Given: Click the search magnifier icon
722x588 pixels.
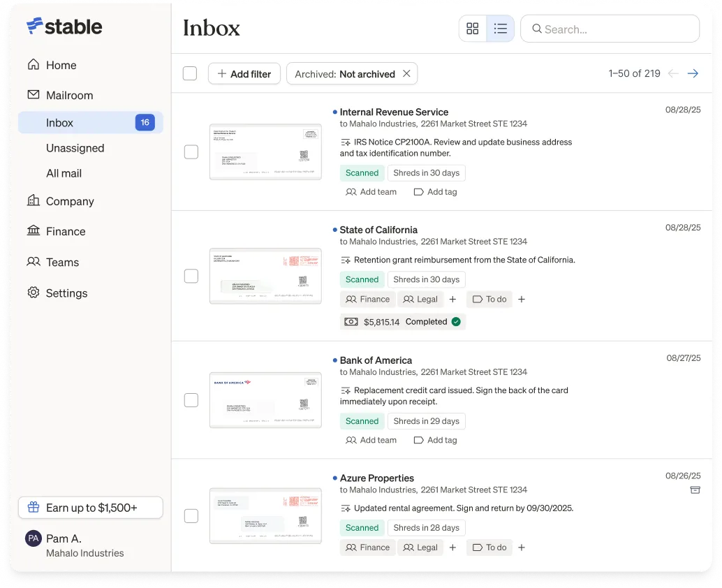Looking at the screenshot, I should pyautogui.click(x=536, y=29).
